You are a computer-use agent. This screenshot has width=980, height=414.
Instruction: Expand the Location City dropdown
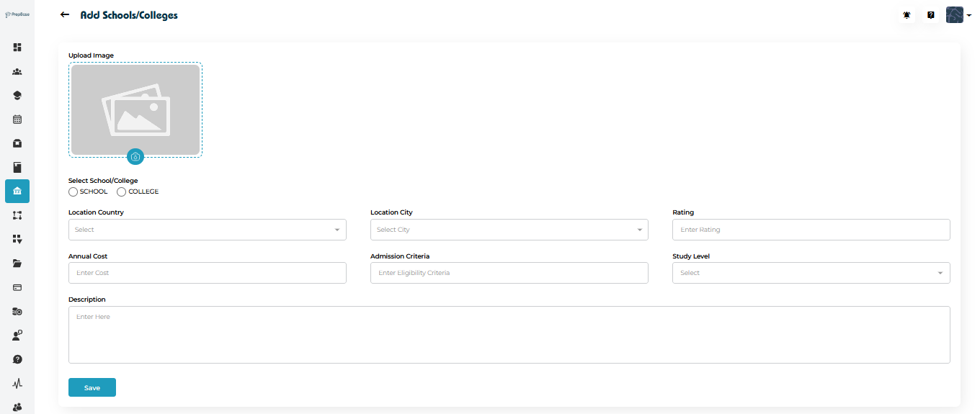[x=509, y=230]
